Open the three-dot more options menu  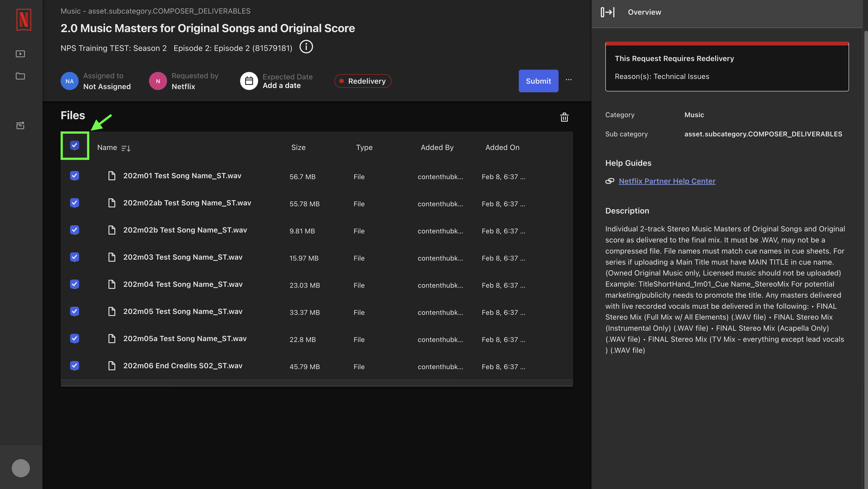pyautogui.click(x=568, y=80)
